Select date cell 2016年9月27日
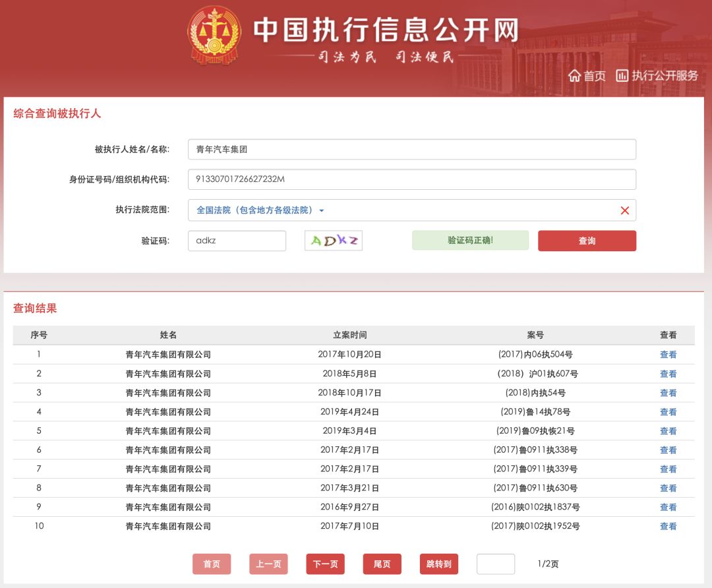Image resolution: width=712 pixels, height=588 pixels. click(x=349, y=507)
